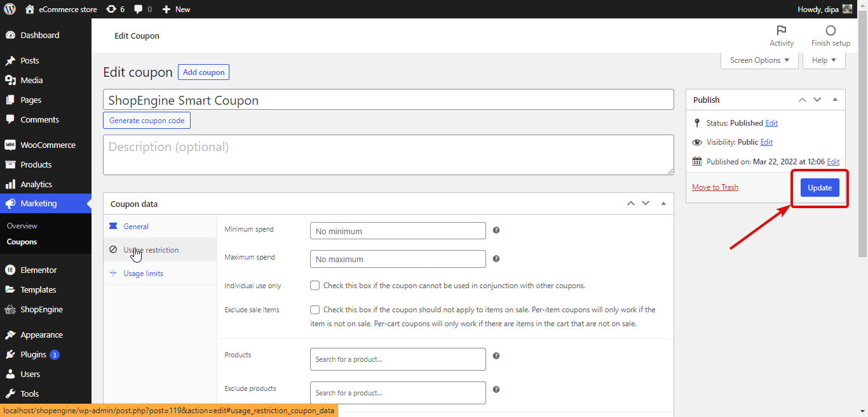
Task: Edit the Status: Published setting
Action: point(771,123)
